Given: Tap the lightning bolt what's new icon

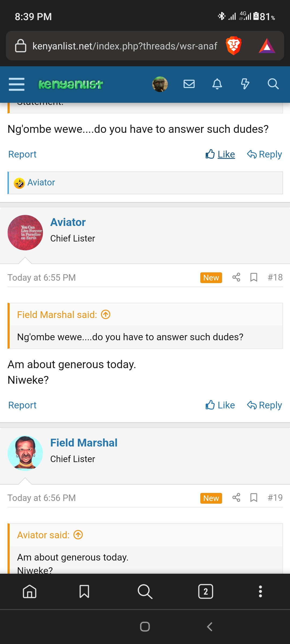Looking at the screenshot, I should (245, 84).
